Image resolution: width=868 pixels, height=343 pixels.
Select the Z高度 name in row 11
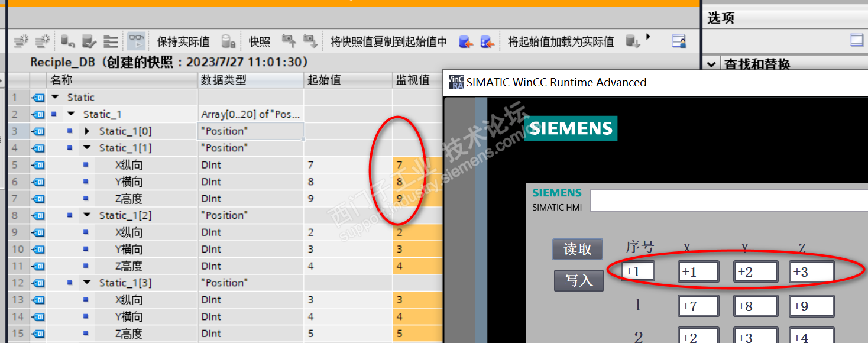click(x=129, y=266)
